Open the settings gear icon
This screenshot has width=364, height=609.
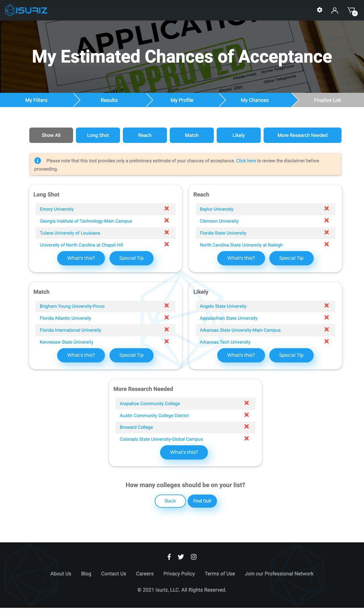click(x=320, y=10)
